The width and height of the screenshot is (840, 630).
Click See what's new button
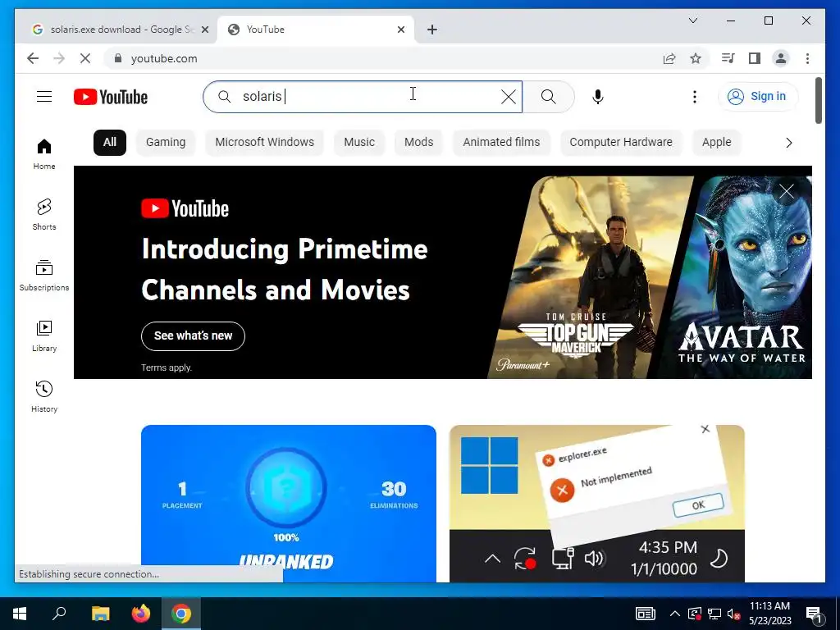click(x=193, y=336)
